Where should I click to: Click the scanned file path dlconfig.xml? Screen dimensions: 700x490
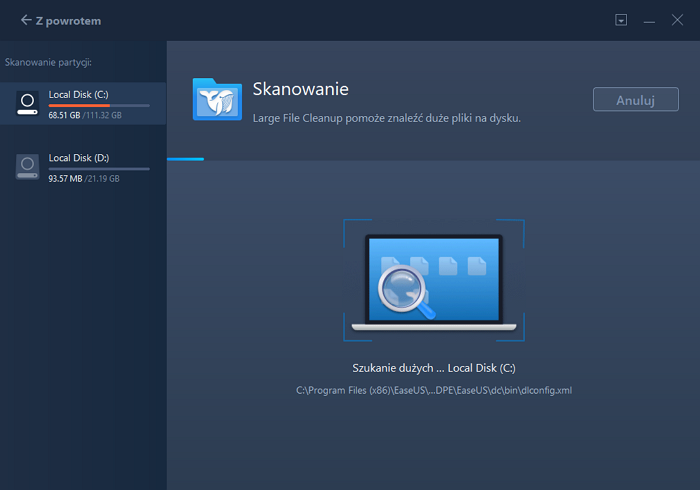[x=434, y=390]
